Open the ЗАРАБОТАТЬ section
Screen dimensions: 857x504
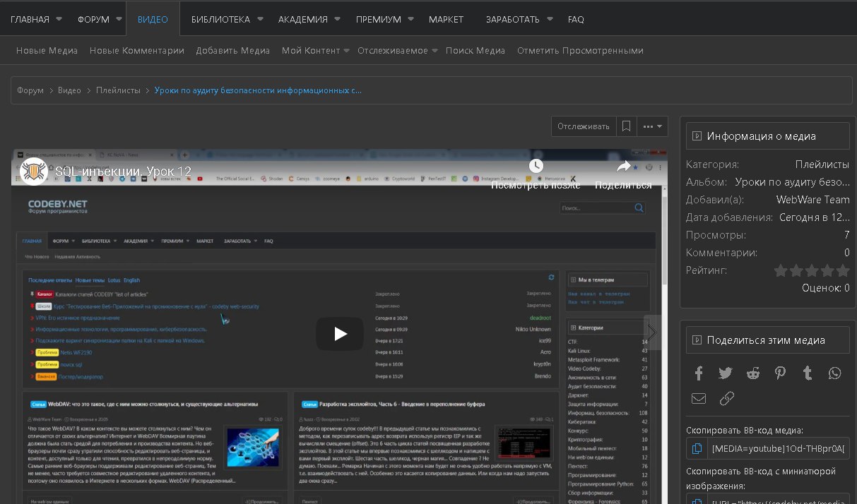(512, 19)
